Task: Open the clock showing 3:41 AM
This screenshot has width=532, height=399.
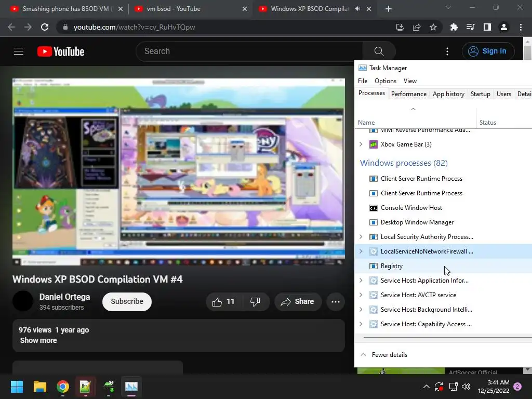Action: pos(494,387)
